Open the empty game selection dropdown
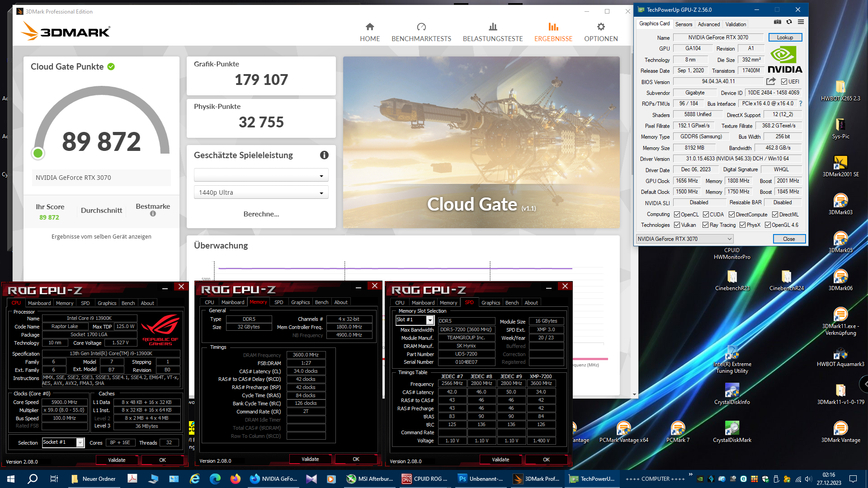The width and height of the screenshot is (868, 488). pyautogui.click(x=261, y=175)
